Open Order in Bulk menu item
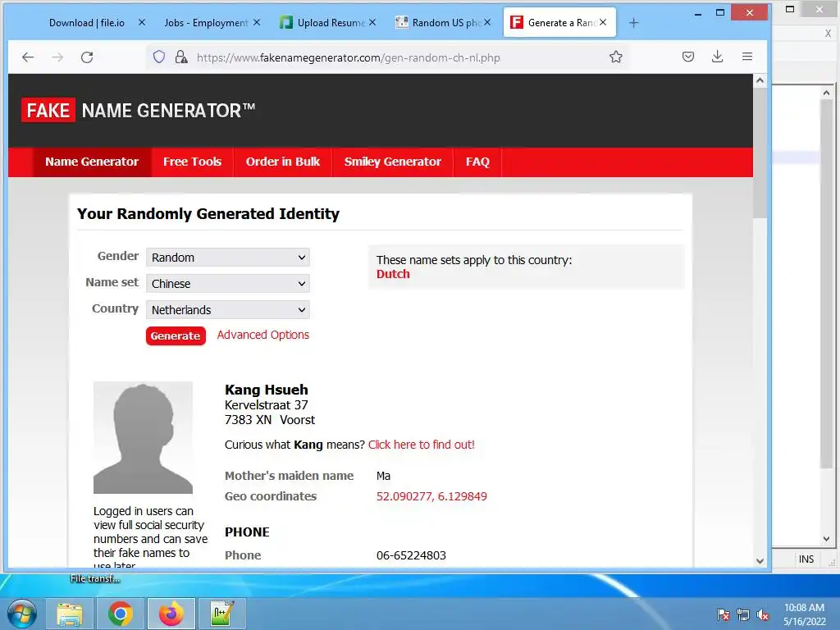The image size is (840, 630). point(282,162)
